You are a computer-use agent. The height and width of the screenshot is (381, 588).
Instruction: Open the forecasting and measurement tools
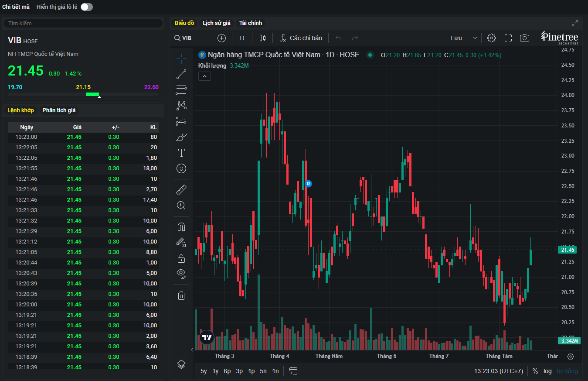click(181, 121)
